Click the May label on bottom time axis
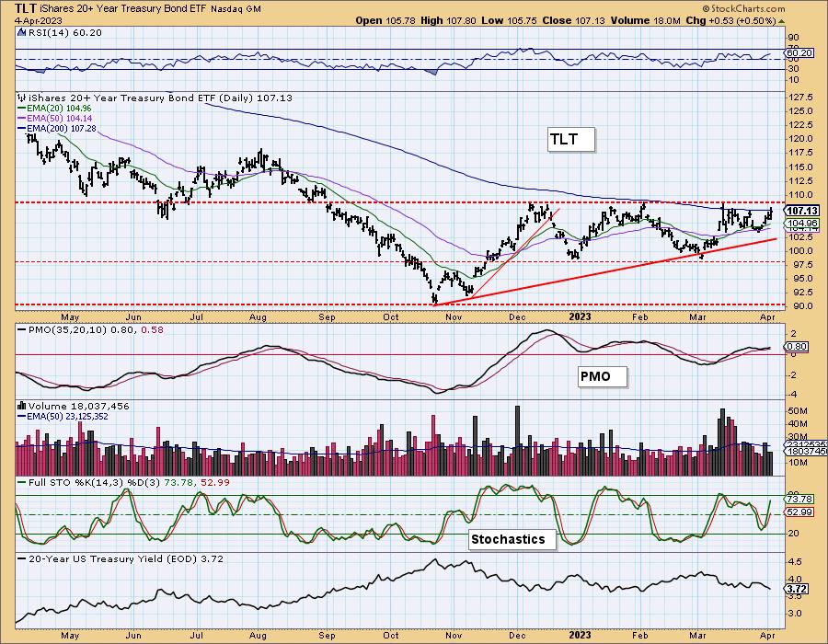 [x=70, y=635]
